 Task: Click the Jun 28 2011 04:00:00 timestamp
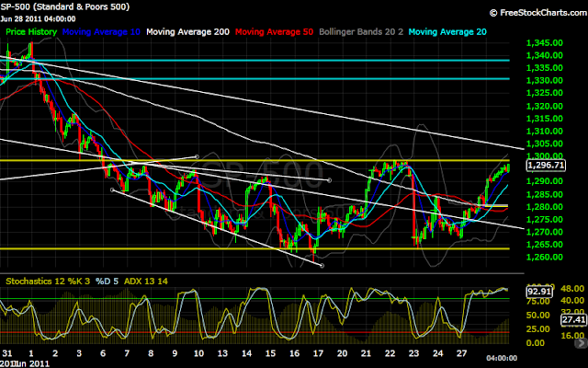point(38,18)
